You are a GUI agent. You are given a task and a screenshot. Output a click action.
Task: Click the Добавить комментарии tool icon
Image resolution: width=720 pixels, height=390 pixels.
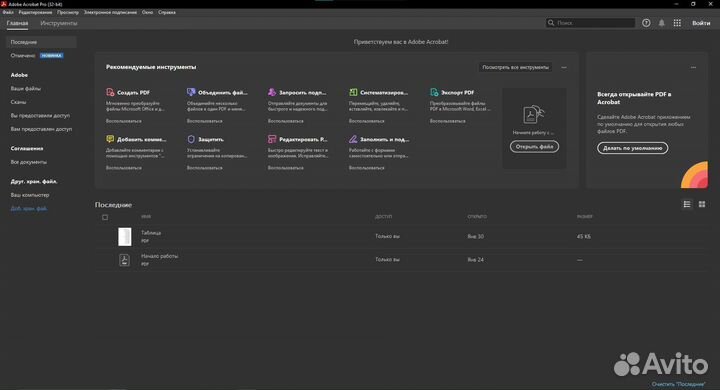coord(110,139)
